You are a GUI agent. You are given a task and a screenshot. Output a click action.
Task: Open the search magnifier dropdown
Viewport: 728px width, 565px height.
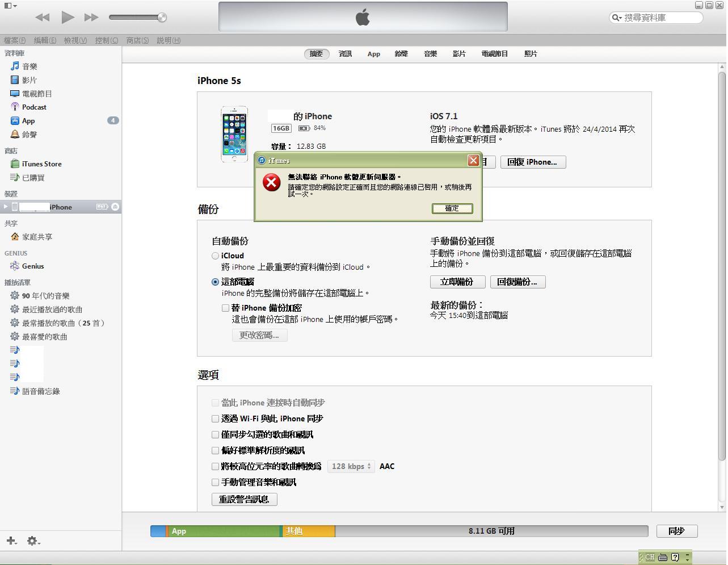click(617, 18)
